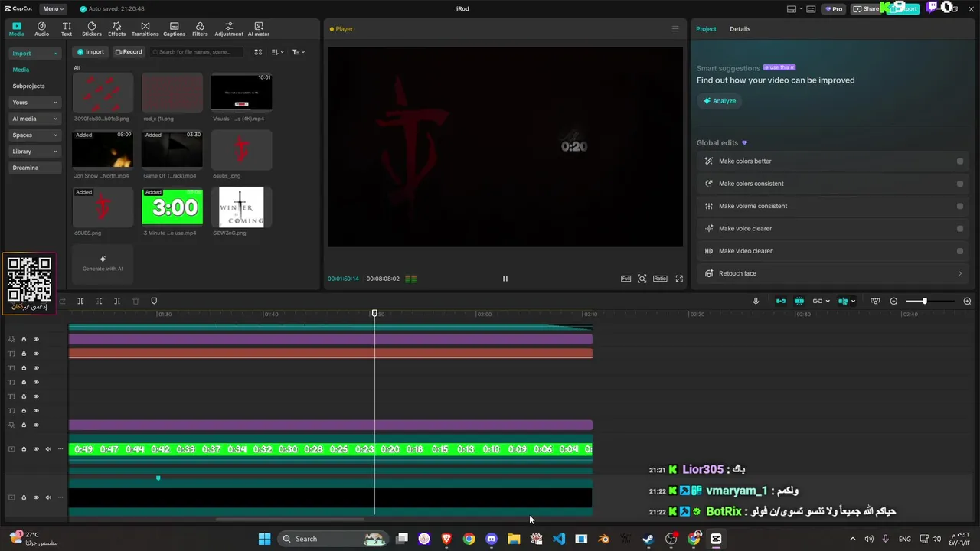
Task: Hide the bottom black video track
Action: [x=36, y=497]
